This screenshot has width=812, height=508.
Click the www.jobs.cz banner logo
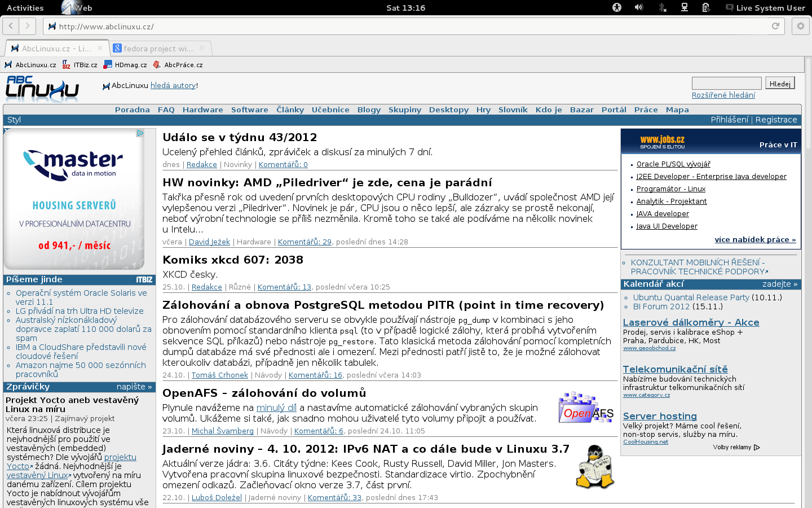coord(663,141)
